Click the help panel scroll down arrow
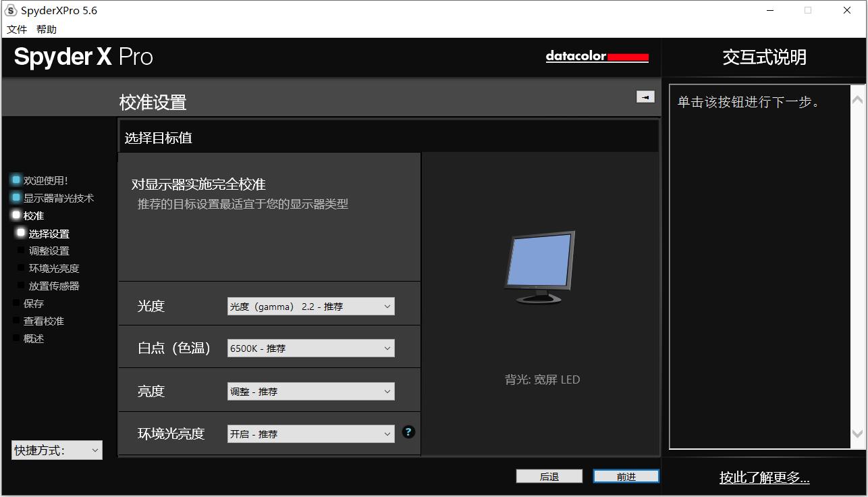This screenshot has width=868, height=497. point(857,434)
